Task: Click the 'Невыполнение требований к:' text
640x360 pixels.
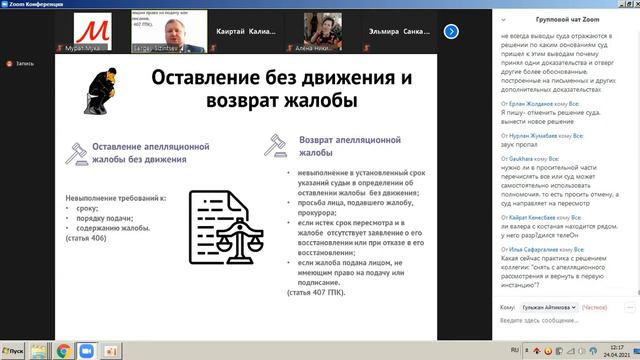Action: pos(116,198)
